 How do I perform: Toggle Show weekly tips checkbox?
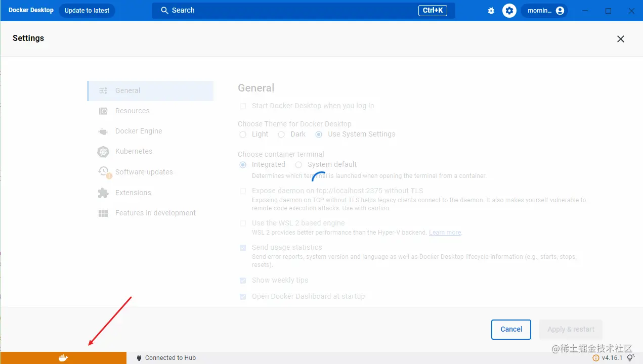pos(243,281)
